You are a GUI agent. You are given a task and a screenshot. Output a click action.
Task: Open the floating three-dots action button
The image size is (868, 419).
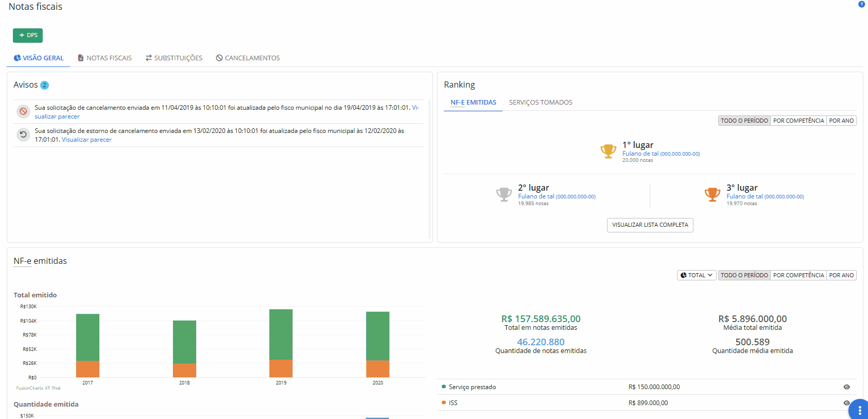[859, 410]
